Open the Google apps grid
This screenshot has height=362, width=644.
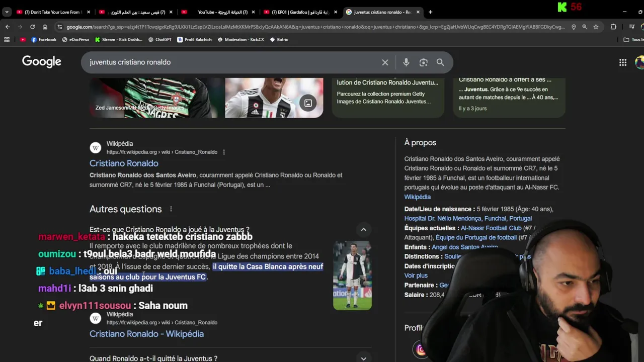pos(623,62)
